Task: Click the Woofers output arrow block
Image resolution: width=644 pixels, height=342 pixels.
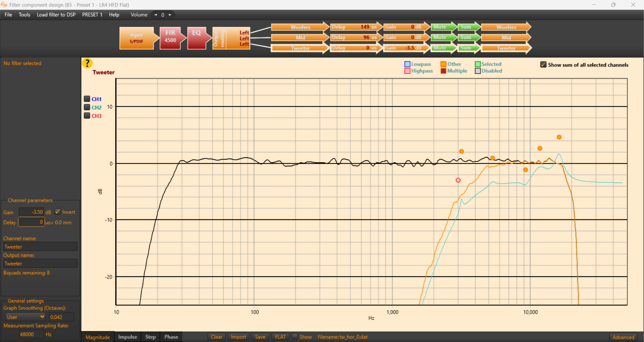Action: pyautogui.click(x=506, y=27)
